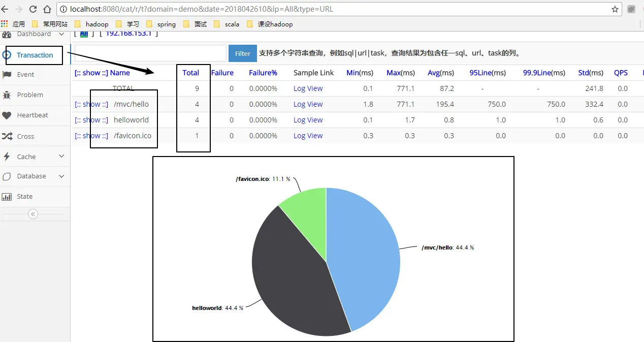The image size is (644, 342).
Task: Open Log View for the /mvc/hello row
Action: coord(308,104)
